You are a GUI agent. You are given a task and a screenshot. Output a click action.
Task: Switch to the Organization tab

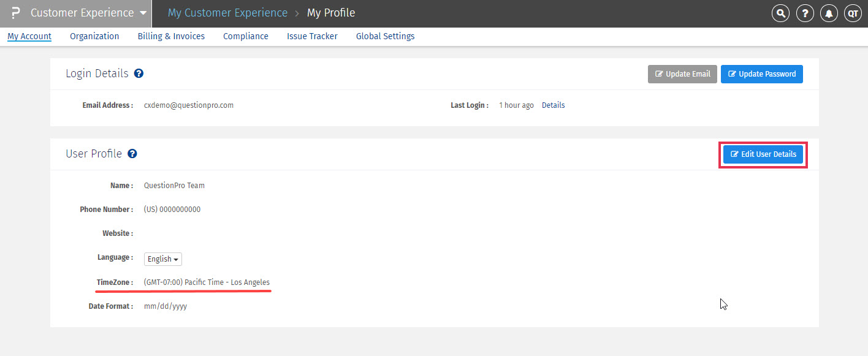pyautogui.click(x=94, y=36)
